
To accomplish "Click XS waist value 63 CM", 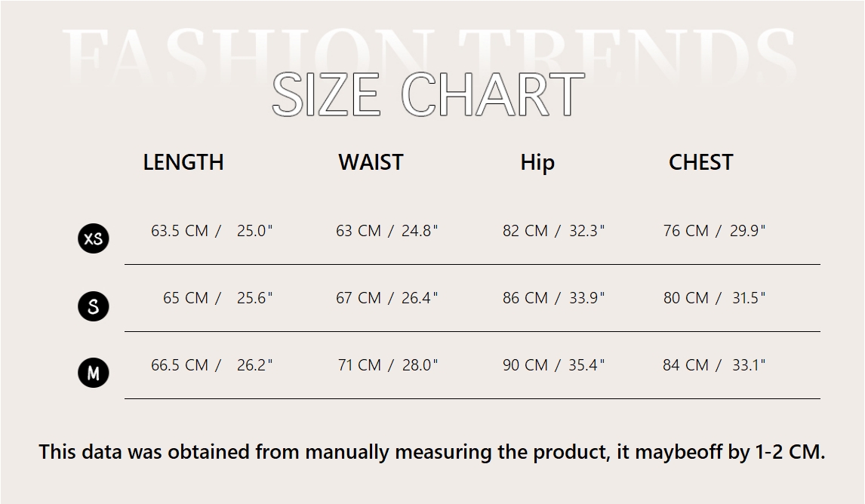I will (358, 230).
